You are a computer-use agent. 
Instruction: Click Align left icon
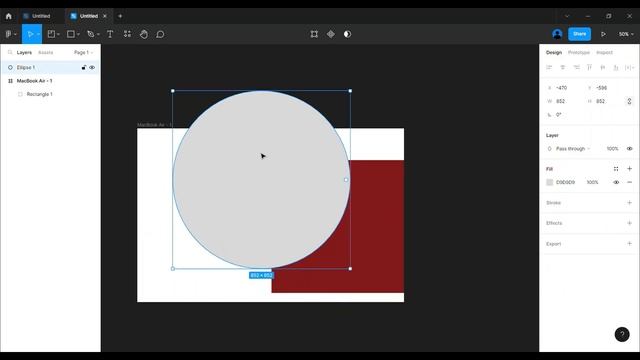(549, 67)
